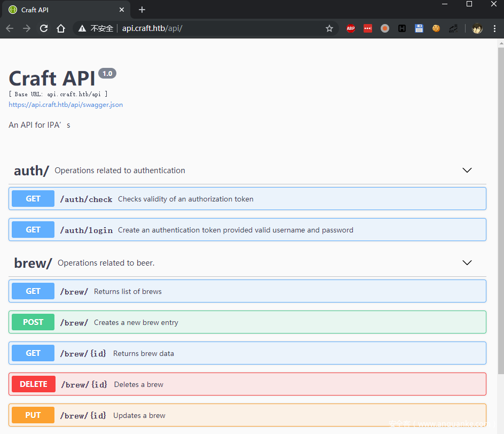Viewport: 504px width, 434px height.
Task: Open the LastPass extension icon
Action: pyautogui.click(x=368, y=28)
